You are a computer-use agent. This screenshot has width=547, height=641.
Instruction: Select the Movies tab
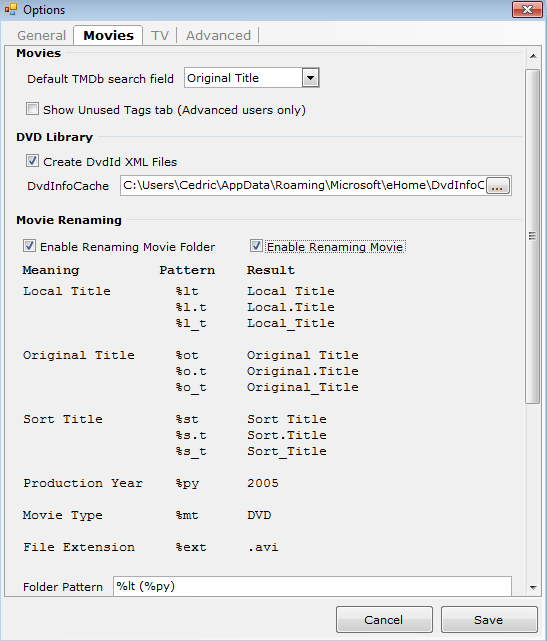(108, 36)
